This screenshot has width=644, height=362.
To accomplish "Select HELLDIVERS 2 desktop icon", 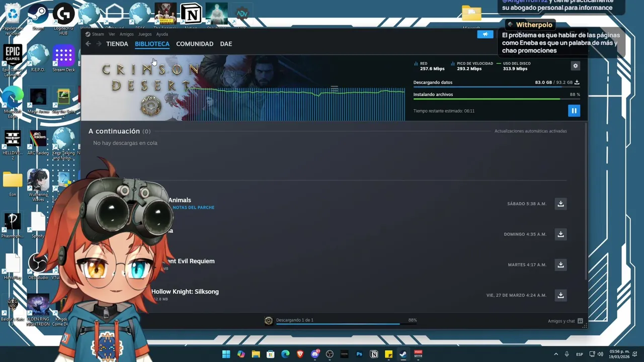I will 13,145.
